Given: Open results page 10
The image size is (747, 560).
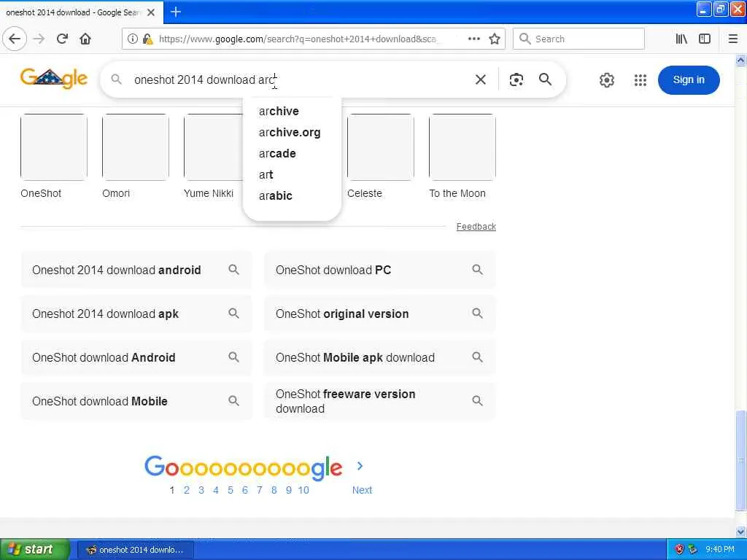Looking at the screenshot, I should 303,490.
